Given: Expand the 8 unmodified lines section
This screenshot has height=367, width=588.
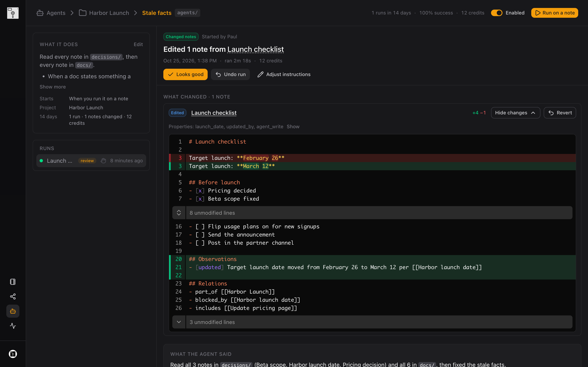Looking at the screenshot, I should point(372,213).
